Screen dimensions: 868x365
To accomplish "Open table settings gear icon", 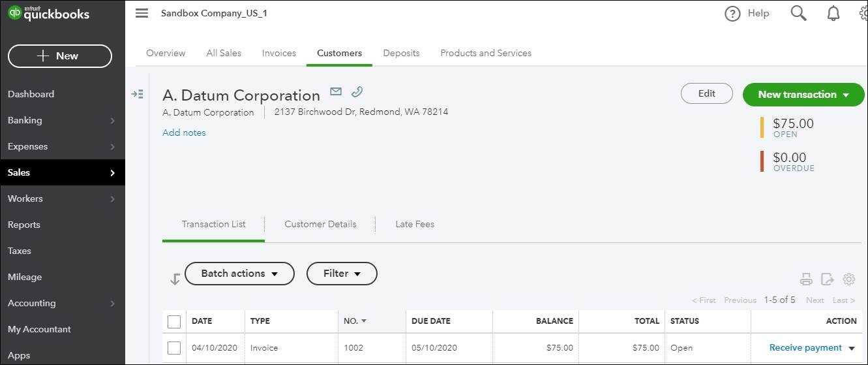I will tap(848, 279).
